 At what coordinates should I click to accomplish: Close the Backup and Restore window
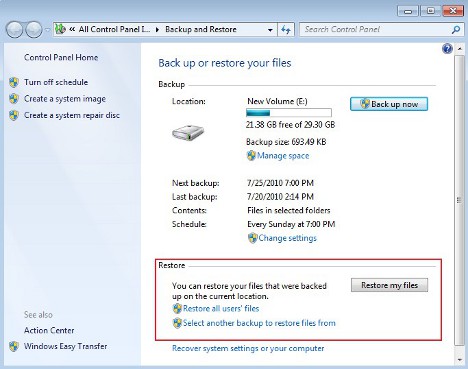(x=453, y=11)
